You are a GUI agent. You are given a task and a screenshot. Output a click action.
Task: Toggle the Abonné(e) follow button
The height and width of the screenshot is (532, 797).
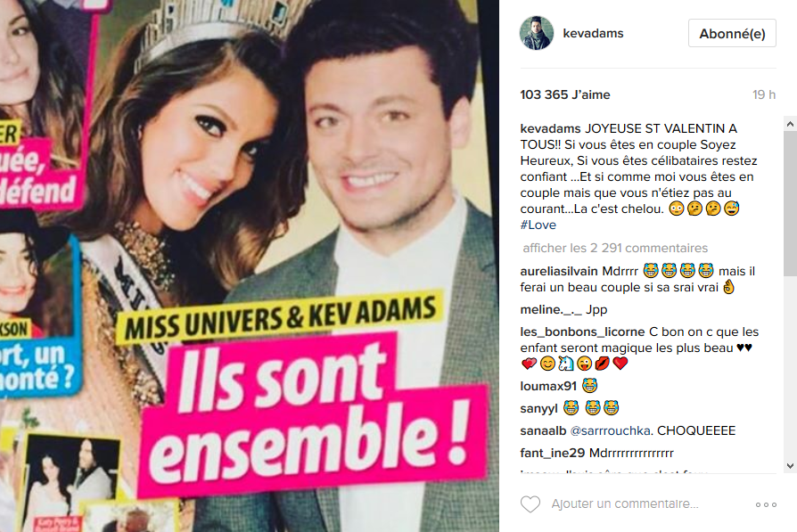tap(732, 34)
